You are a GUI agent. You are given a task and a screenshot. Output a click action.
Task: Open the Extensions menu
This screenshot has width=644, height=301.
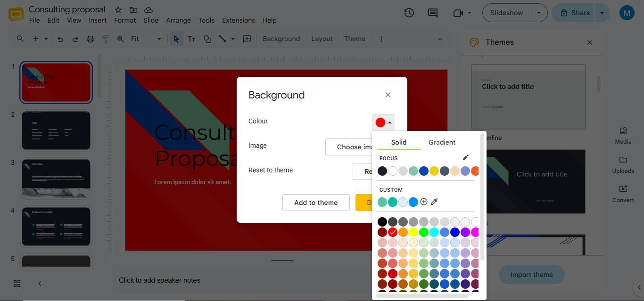(x=239, y=20)
